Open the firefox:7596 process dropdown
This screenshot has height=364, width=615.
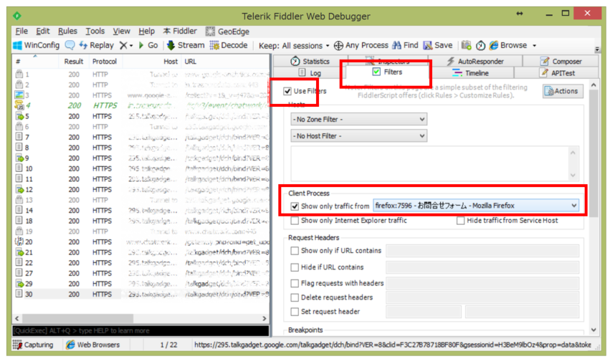tap(476, 206)
